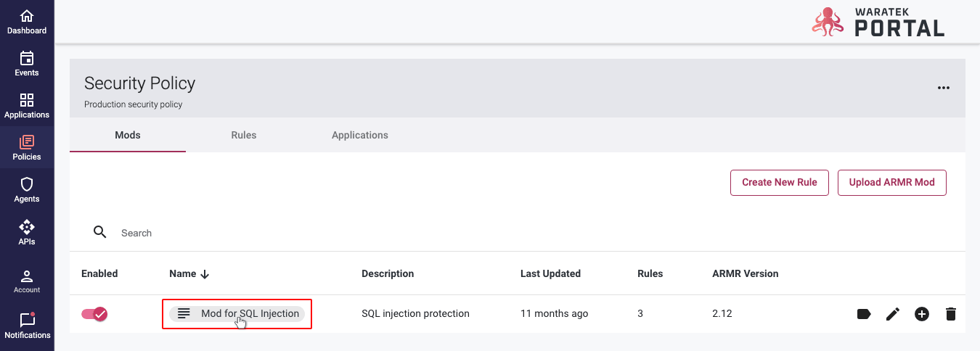Open the Agents page

(27, 190)
